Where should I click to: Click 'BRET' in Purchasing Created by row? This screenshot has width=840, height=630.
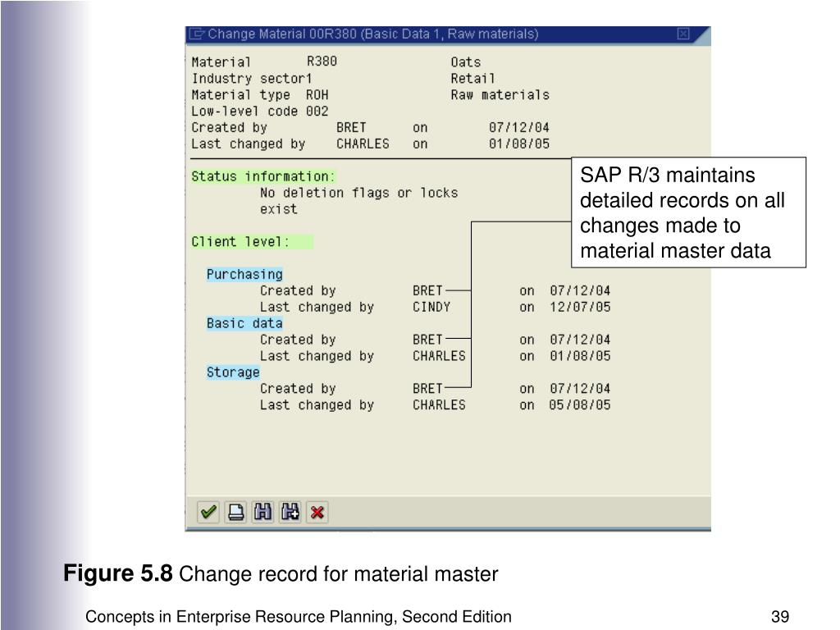point(427,291)
